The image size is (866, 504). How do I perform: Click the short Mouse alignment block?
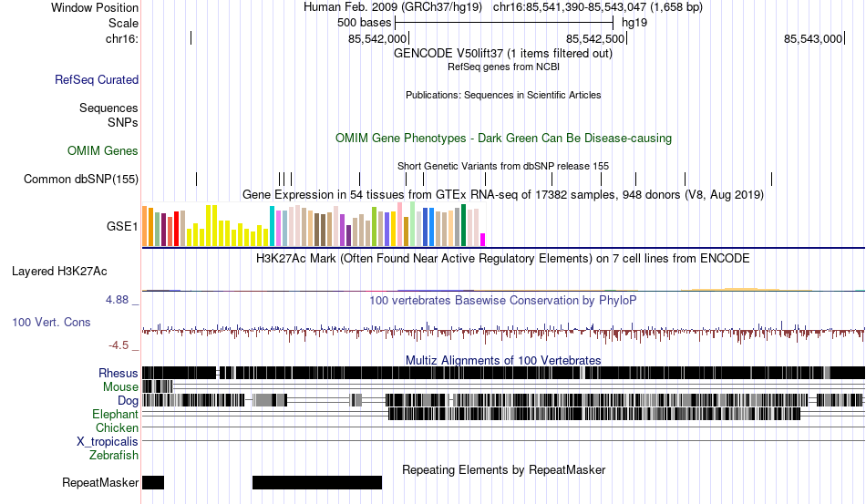click(x=158, y=386)
